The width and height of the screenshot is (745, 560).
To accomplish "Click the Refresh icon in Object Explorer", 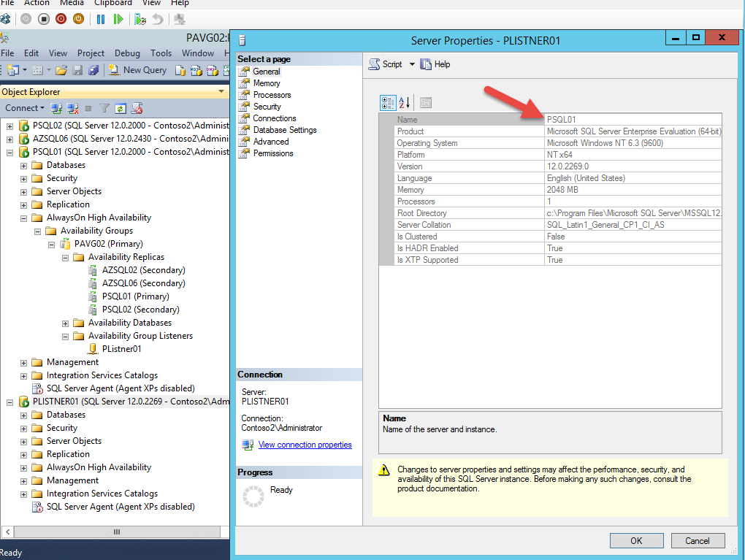I will [x=121, y=108].
